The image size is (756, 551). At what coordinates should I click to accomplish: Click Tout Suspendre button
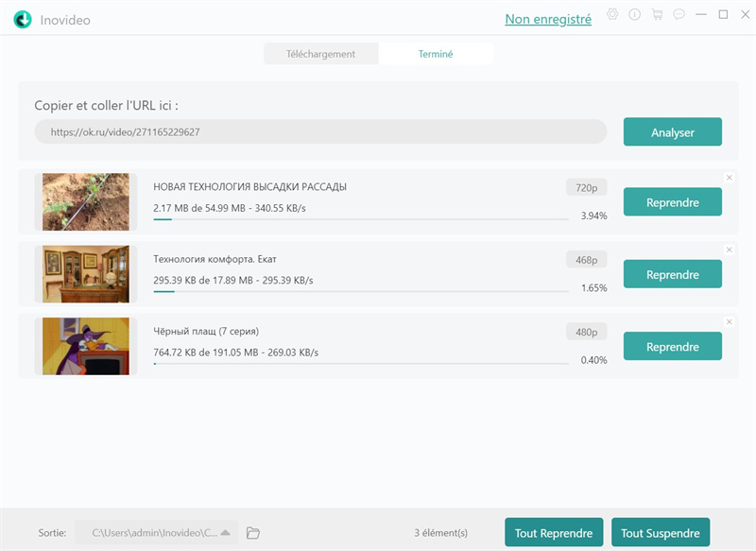click(x=660, y=533)
